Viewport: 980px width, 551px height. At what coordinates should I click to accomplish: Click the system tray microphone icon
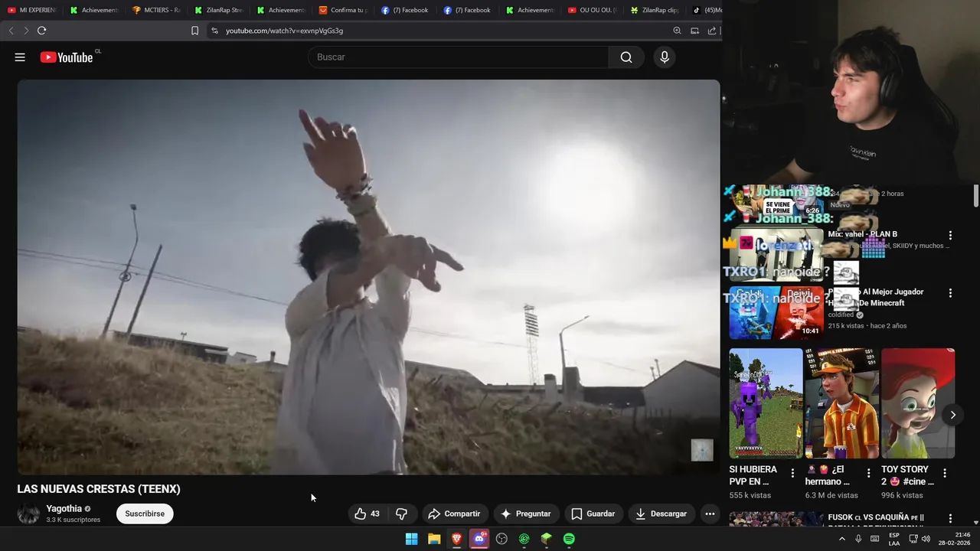tap(858, 539)
